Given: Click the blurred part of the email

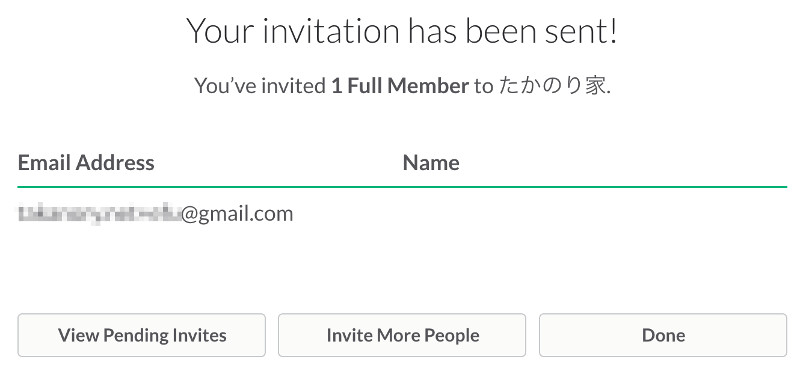Looking at the screenshot, I should [x=99, y=214].
